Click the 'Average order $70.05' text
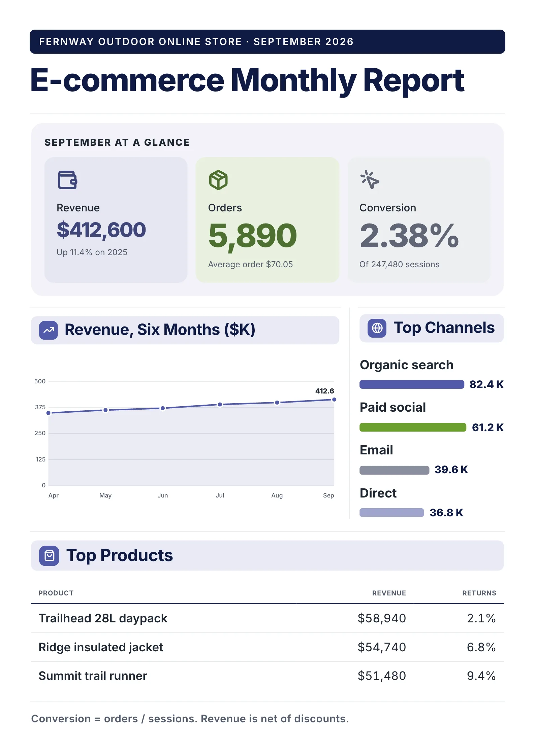Viewport: 535px width, 756px height. 250,265
